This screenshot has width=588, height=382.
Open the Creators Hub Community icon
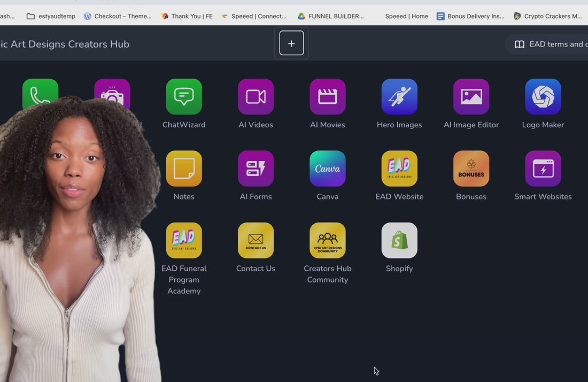click(x=327, y=241)
